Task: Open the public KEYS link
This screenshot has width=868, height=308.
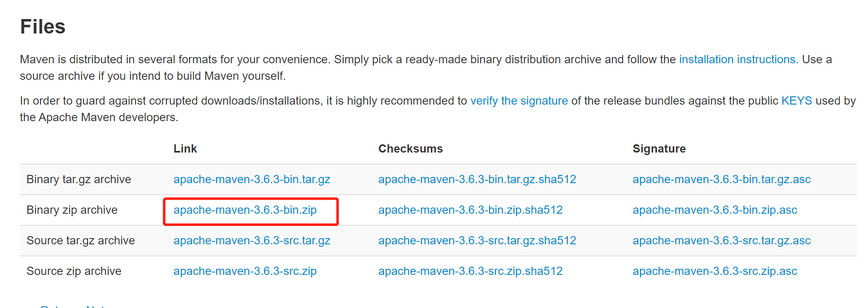Action: pyautogui.click(x=797, y=101)
